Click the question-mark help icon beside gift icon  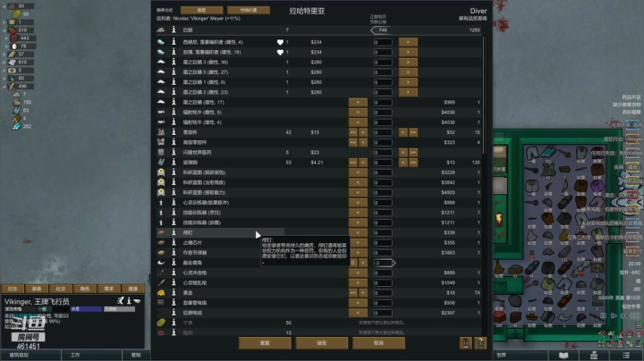point(480,342)
